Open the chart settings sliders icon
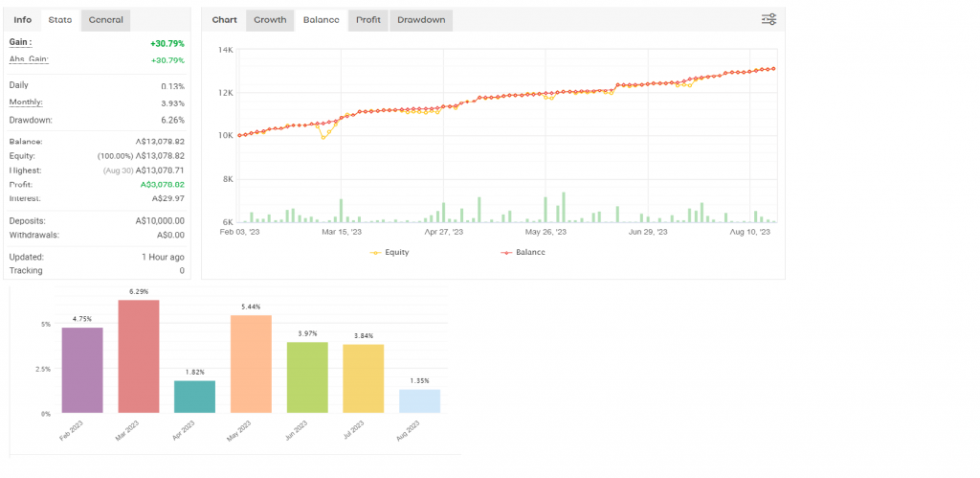The height and width of the screenshot is (478, 980). pos(768,20)
